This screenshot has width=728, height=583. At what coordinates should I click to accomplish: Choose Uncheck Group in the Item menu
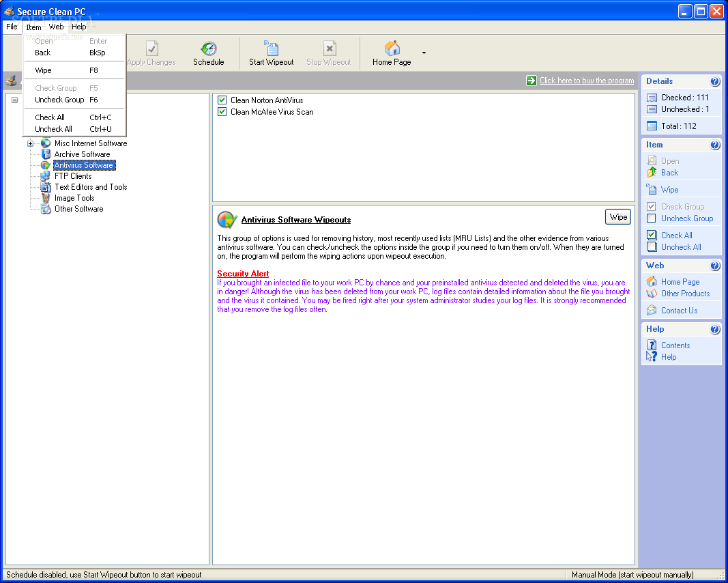pyautogui.click(x=74, y=100)
